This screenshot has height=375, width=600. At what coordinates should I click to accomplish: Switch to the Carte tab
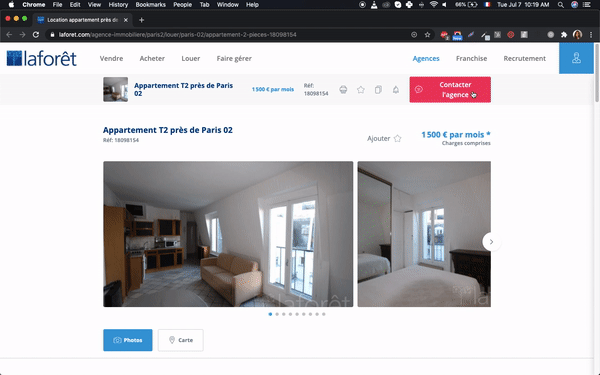(x=181, y=340)
